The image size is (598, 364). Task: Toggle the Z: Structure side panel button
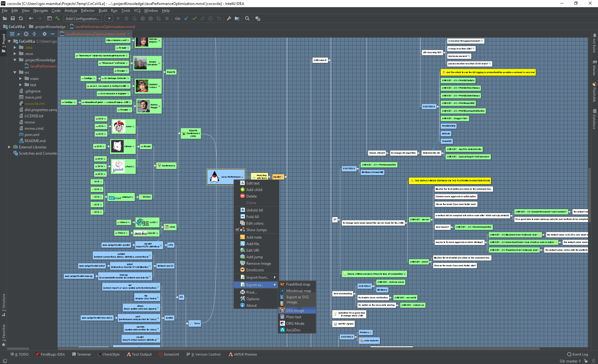pos(4,305)
